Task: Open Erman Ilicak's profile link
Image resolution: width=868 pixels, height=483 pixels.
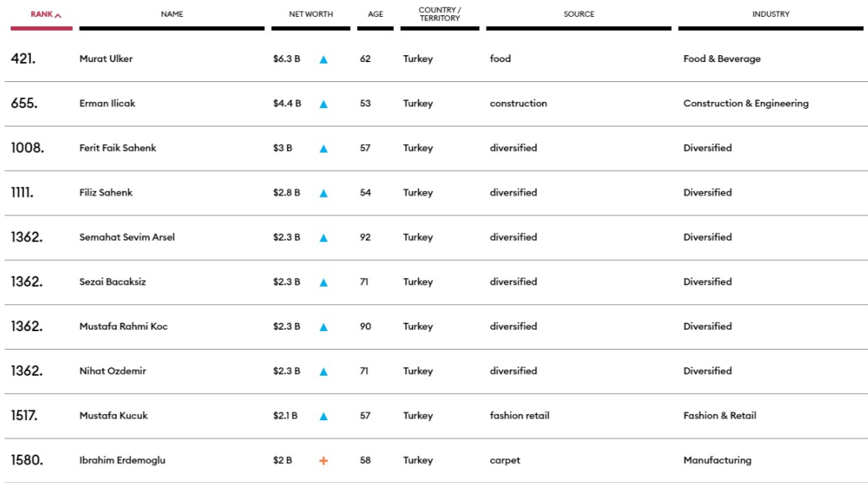Action: tap(107, 103)
